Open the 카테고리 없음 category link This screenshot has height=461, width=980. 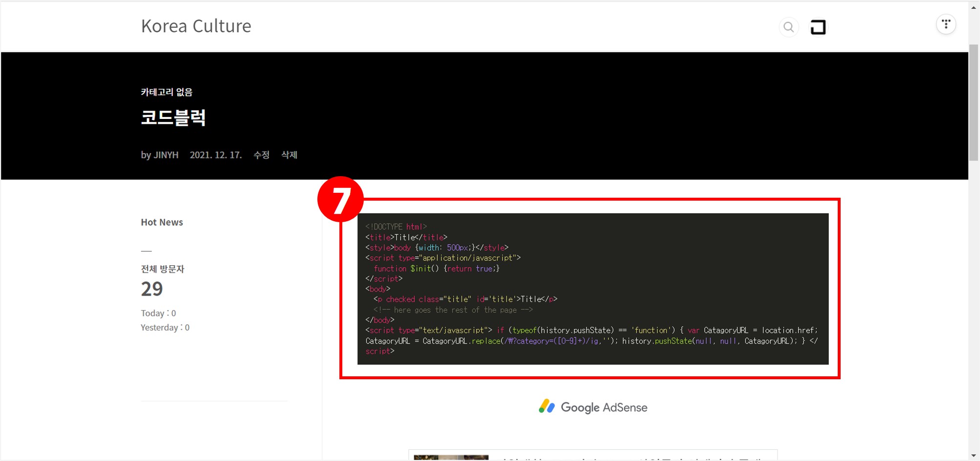pyautogui.click(x=167, y=92)
